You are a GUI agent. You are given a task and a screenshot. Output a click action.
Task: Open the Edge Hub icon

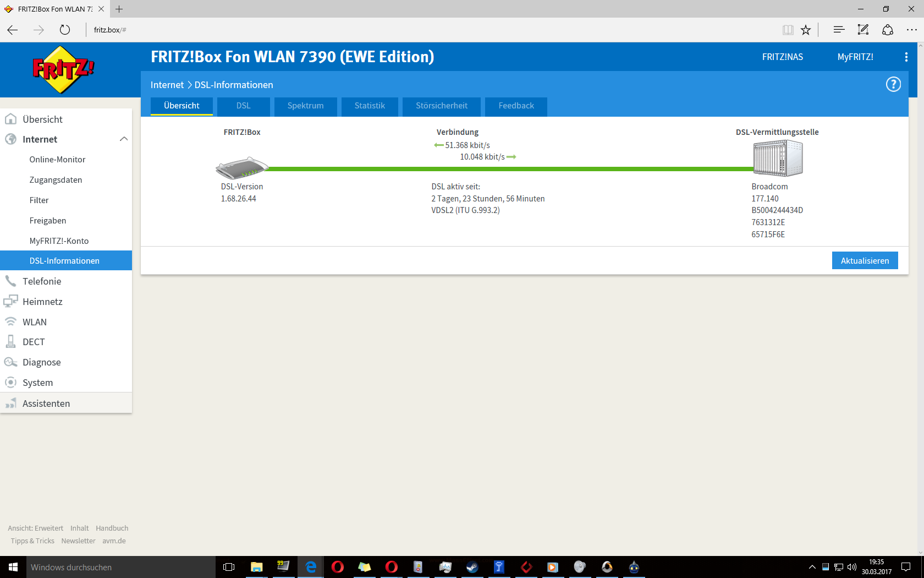pyautogui.click(x=839, y=30)
